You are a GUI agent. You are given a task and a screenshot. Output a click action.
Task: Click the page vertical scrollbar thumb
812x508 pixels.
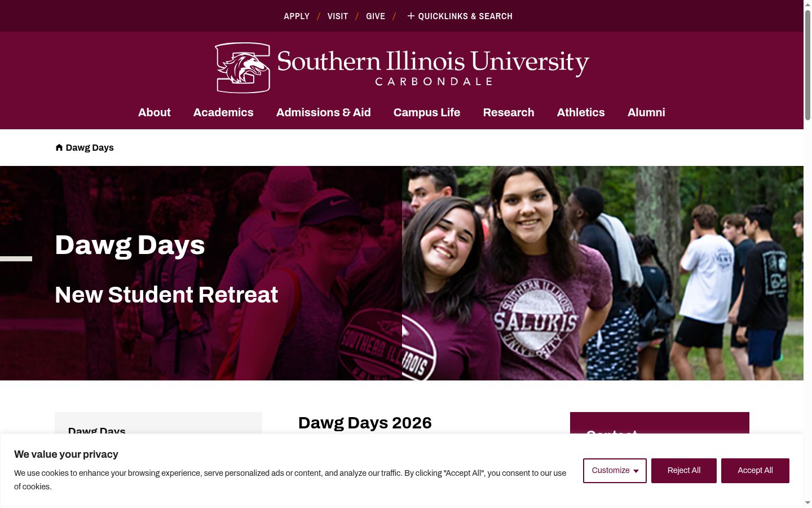pyautogui.click(x=807, y=65)
